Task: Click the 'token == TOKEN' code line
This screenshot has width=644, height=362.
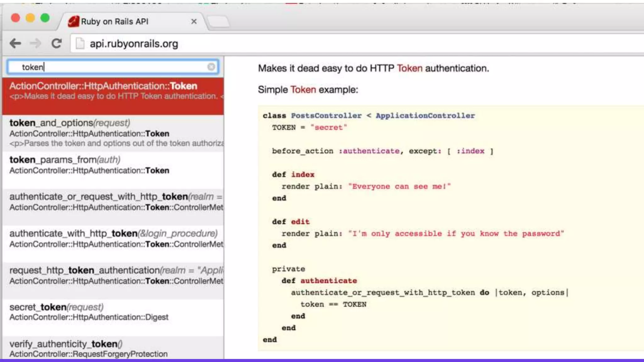Action: [x=333, y=304]
